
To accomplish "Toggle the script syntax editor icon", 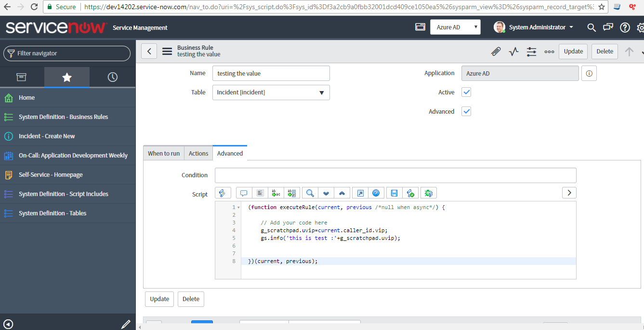I will click(x=223, y=193).
